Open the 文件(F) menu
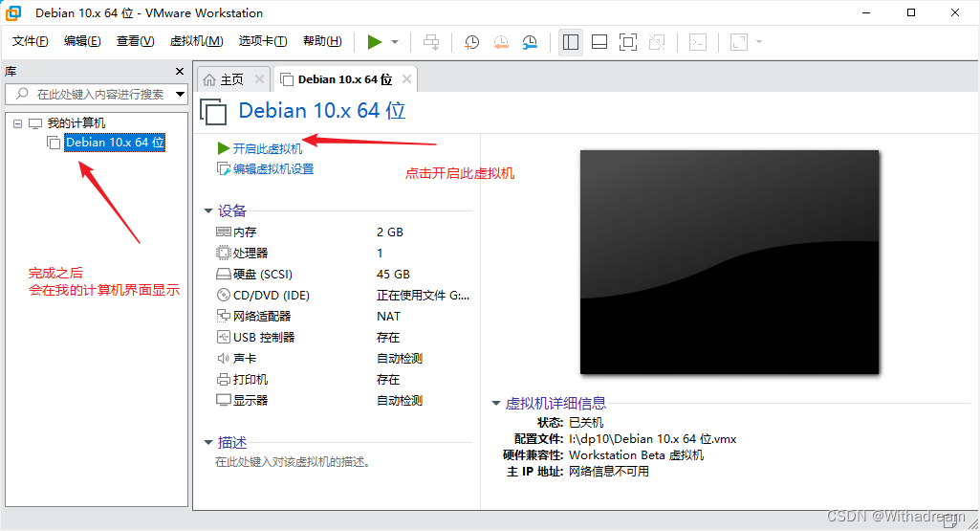The height and width of the screenshot is (531, 980). [x=30, y=41]
